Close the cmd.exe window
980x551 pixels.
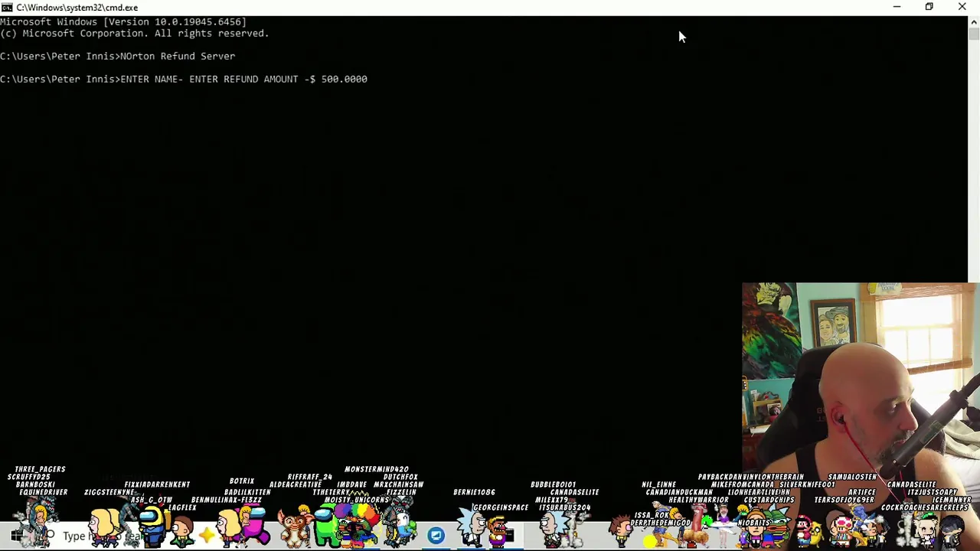point(962,7)
